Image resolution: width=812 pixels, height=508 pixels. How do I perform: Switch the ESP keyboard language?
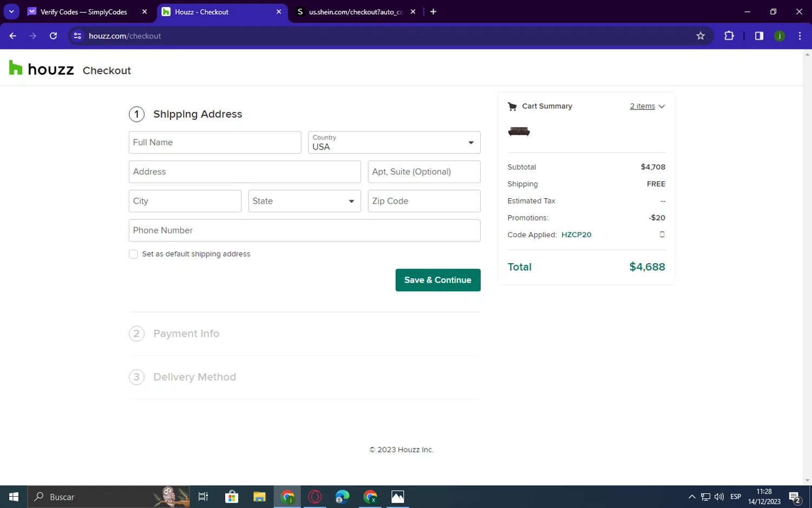click(736, 497)
